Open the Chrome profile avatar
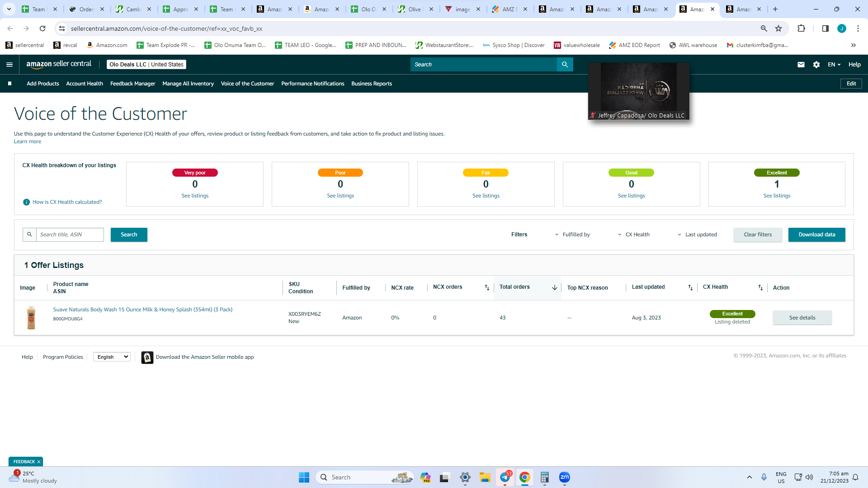This screenshot has height=488, width=868. (842, 28)
